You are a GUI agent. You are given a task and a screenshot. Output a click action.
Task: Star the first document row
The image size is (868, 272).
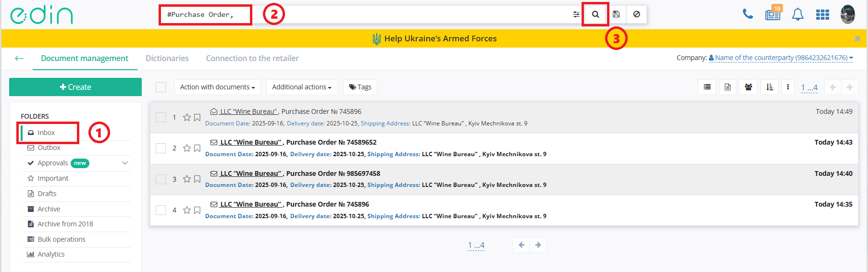coord(187,117)
